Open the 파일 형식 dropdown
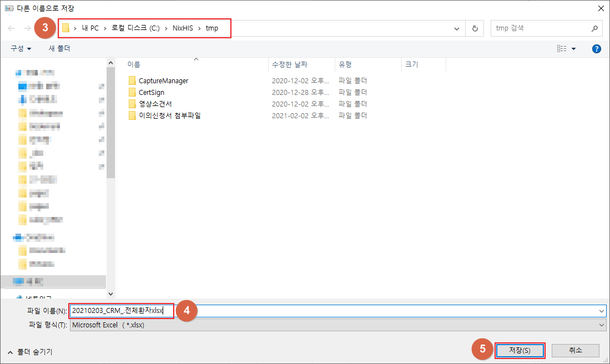This screenshot has height=364, width=610. point(602,325)
